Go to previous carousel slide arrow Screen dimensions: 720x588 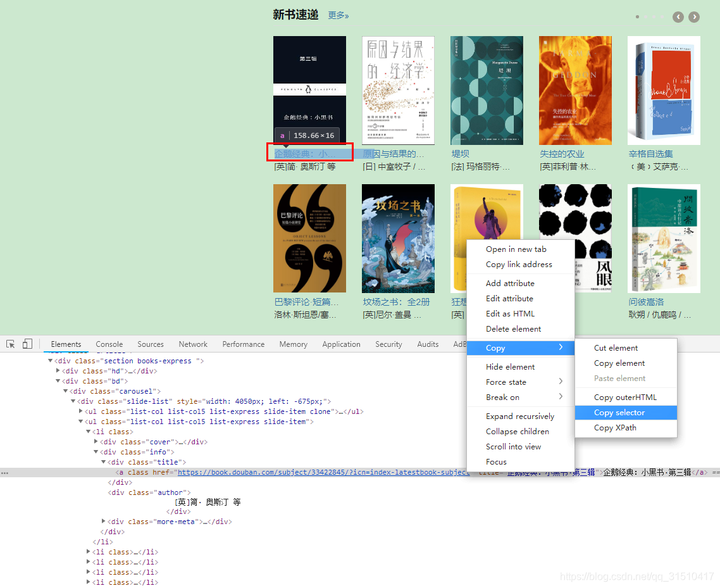coord(678,17)
